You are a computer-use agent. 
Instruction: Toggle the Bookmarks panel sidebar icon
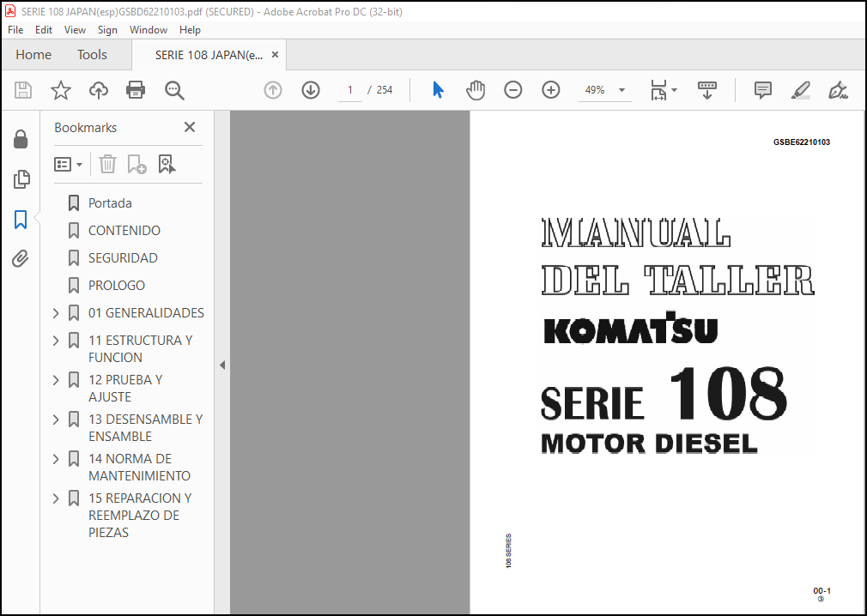[x=21, y=220]
